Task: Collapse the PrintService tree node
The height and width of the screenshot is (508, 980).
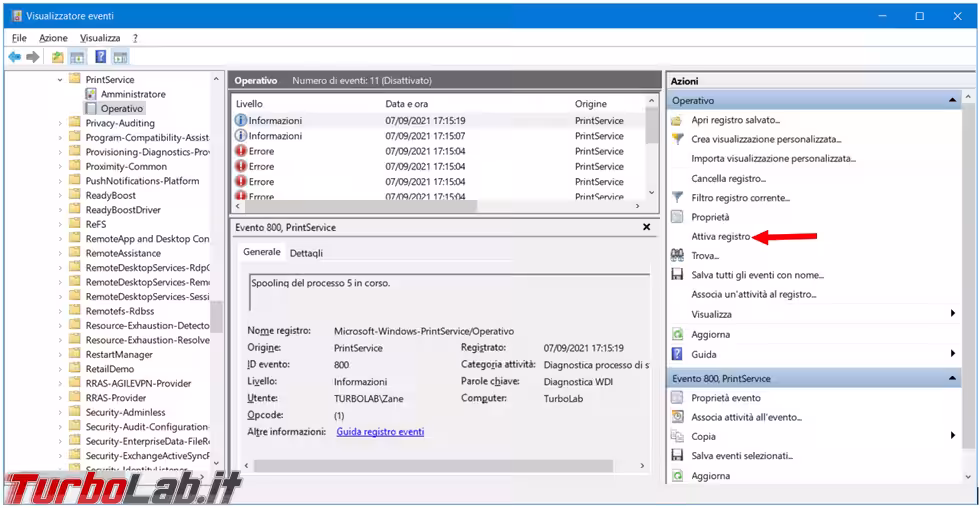Action: coord(60,79)
